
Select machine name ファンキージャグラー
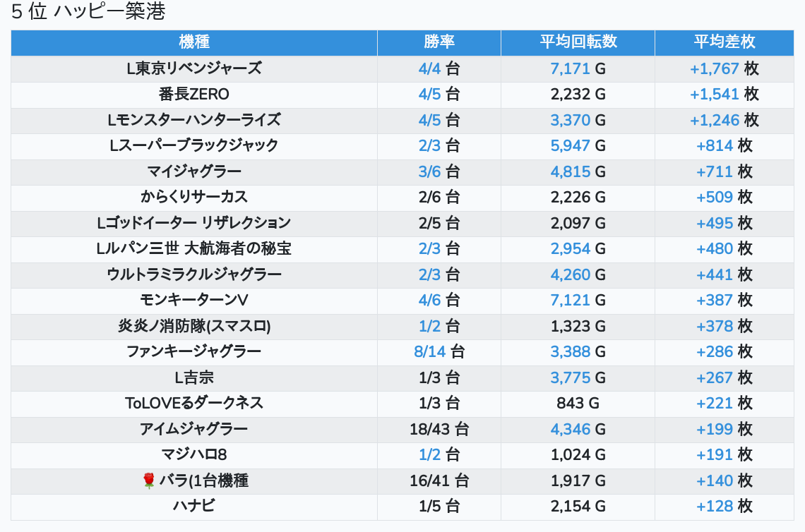(x=194, y=352)
